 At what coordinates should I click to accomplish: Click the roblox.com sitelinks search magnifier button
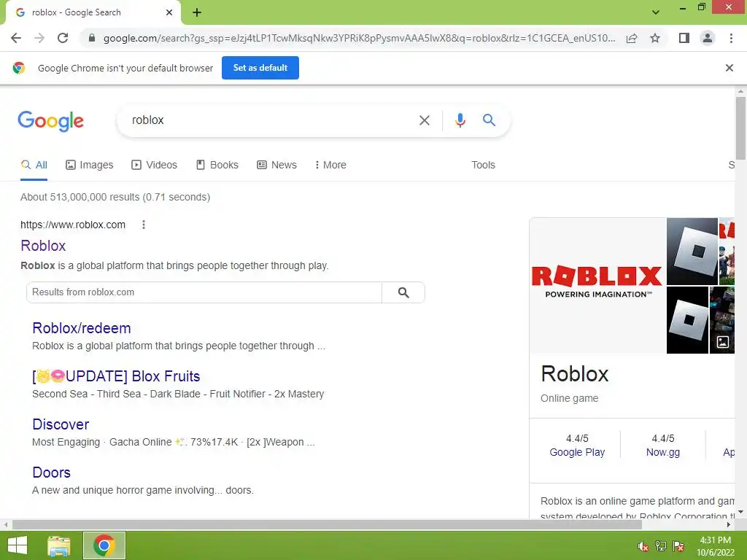tap(403, 292)
